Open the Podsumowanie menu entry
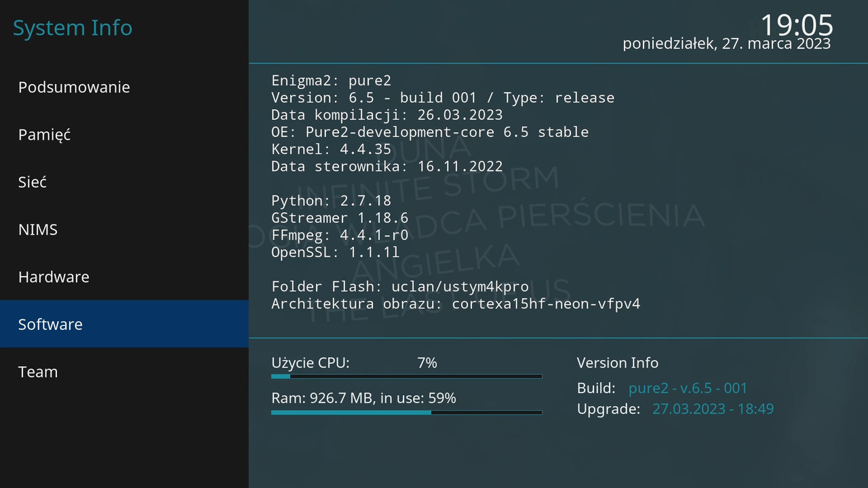The image size is (868, 488). [x=124, y=87]
